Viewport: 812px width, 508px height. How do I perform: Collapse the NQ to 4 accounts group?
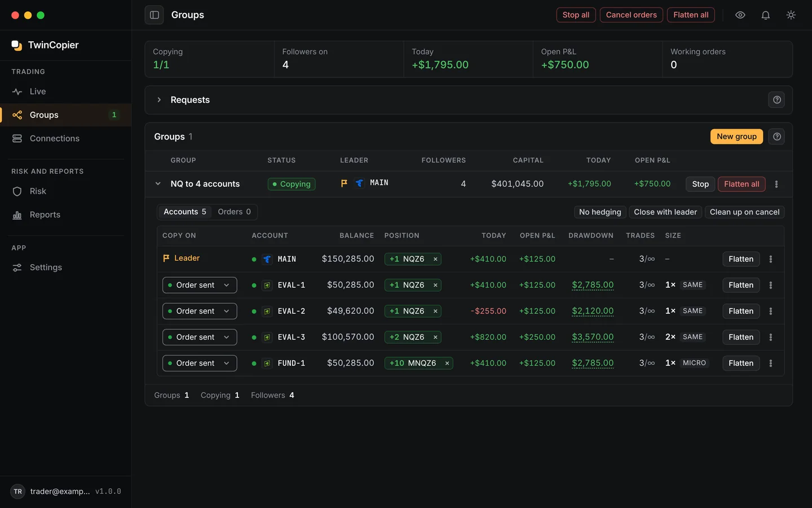click(x=158, y=184)
